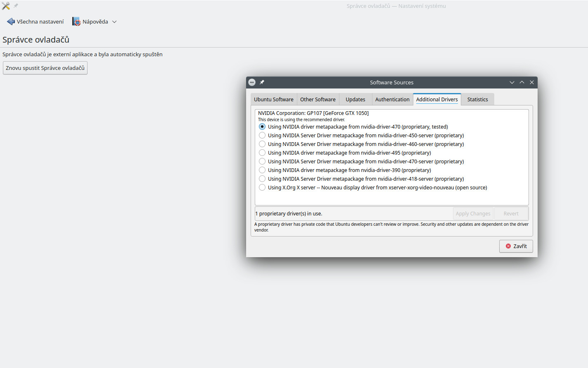Click the pin icon in the main title bar
The image size is (588, 368).
[16, 6]
